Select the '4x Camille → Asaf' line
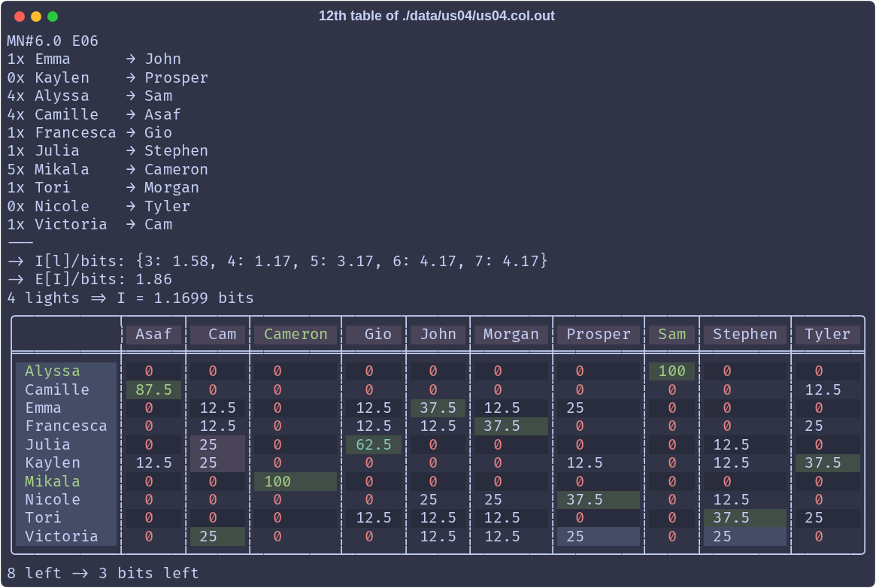Image resolution: width=876 pixels, height=588 pixels. coord(94,114)
